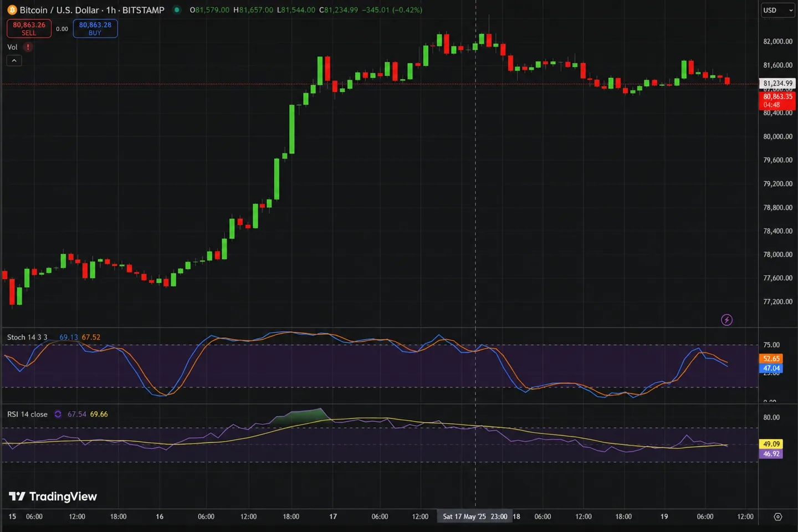Click the Bitcoin symbol logo icon
Image resolution: width=798 pixels, height=532 pixels.
pos(12,10)
